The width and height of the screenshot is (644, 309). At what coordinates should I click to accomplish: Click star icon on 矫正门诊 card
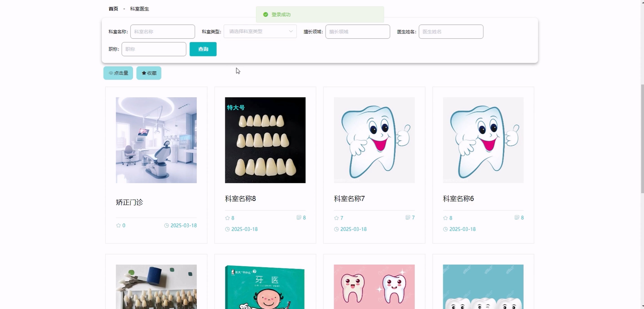pos(119,225)
